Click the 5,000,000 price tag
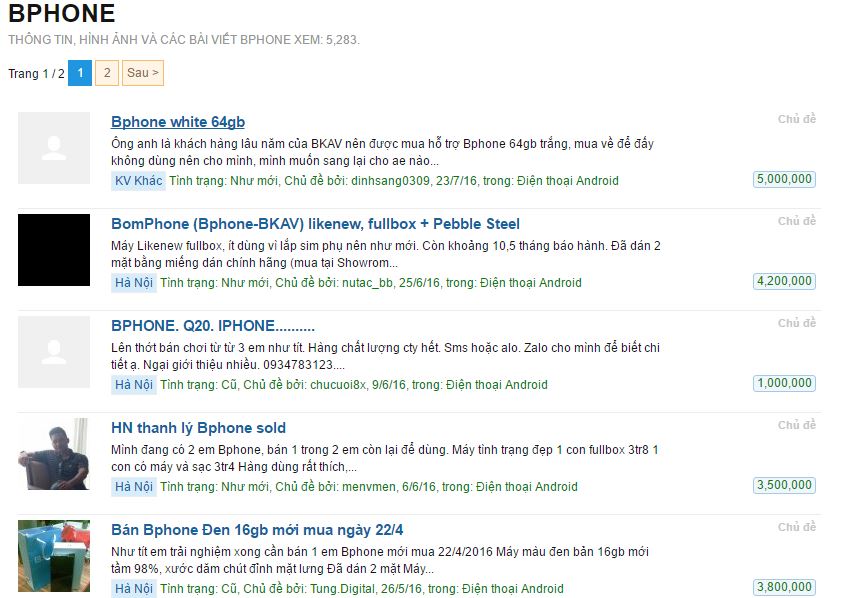This screenshot has height=598, width=842. click(785, 177)
